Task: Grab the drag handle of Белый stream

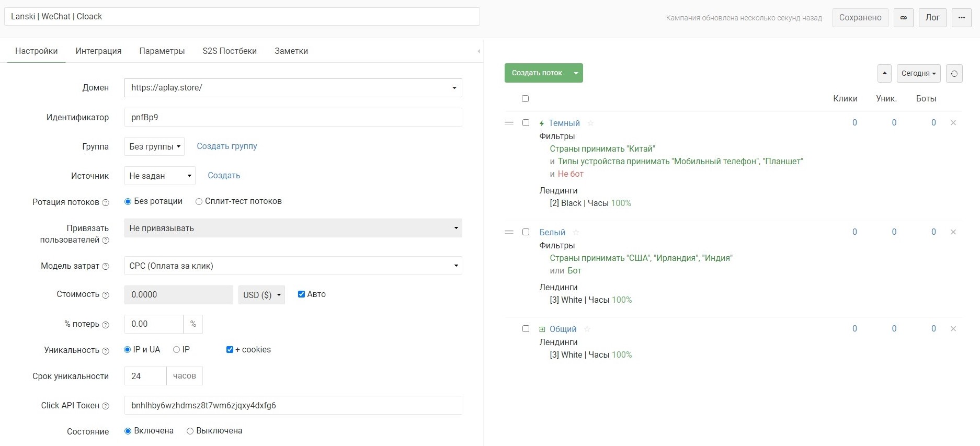Action: (x=509, y=232)
